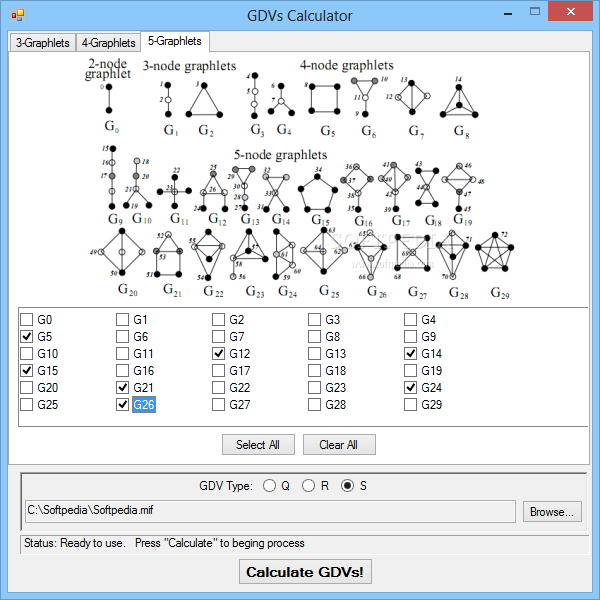Click the G29 complete graph diagram
This screenshot has height=600, width=600.
pyautogui.click(x=494, y=252)
